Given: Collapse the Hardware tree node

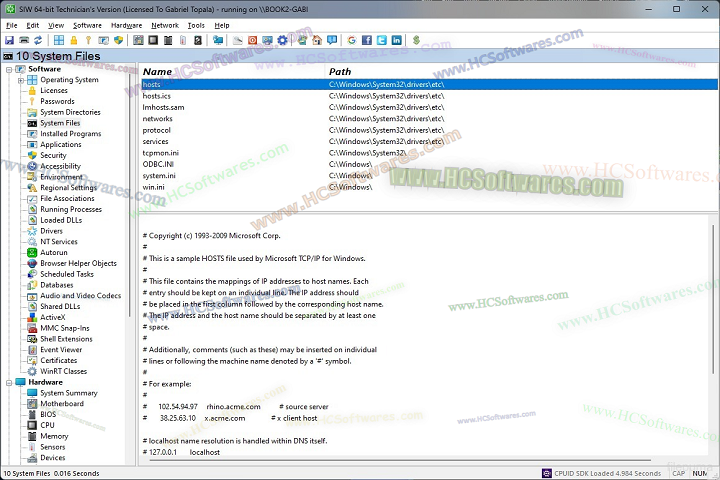Looking at the screenshot, I should pyautogui.click(x=9, y=383).
